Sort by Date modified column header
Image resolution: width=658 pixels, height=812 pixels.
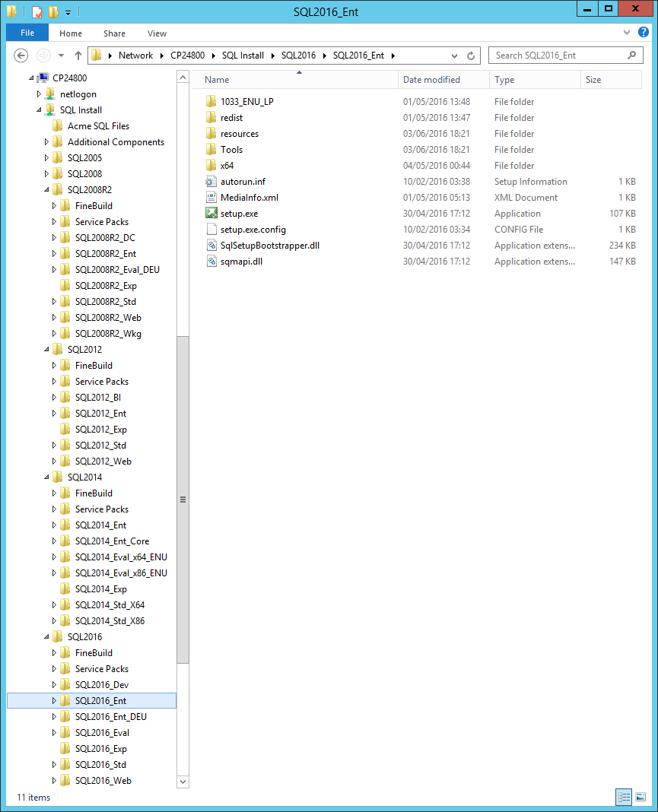443,80
